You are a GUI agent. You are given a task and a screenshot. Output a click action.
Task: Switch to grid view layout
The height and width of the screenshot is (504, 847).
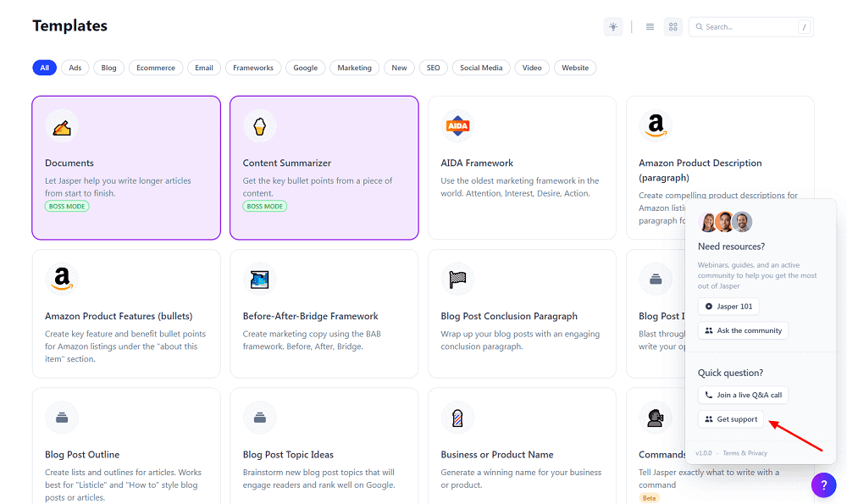pyautogui.click(x=673, y=26)
